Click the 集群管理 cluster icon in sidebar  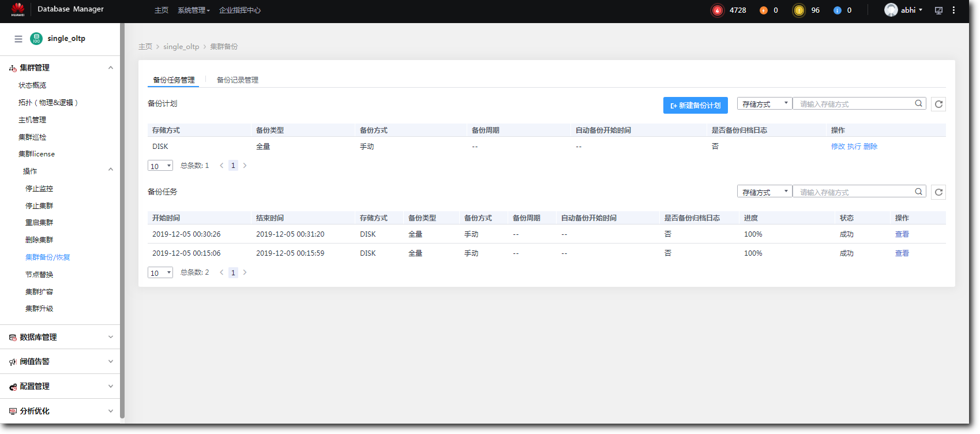(x=13, y=68)
